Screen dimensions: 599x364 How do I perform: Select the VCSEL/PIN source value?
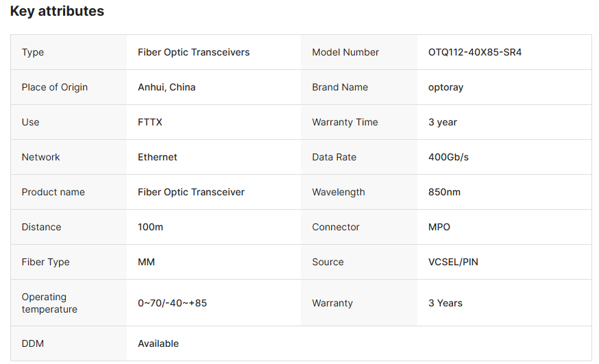pyautogui.click(x=453, y=262)
